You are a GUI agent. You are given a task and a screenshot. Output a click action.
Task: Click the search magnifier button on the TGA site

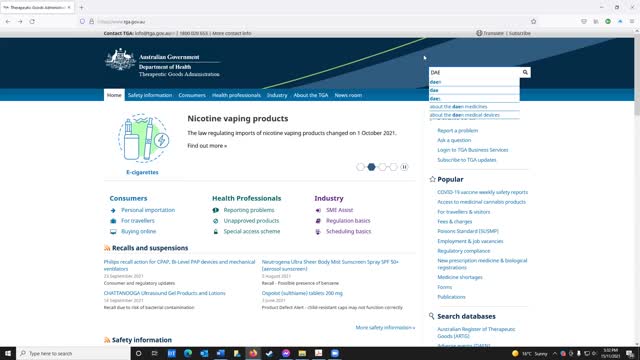(525, 72)
